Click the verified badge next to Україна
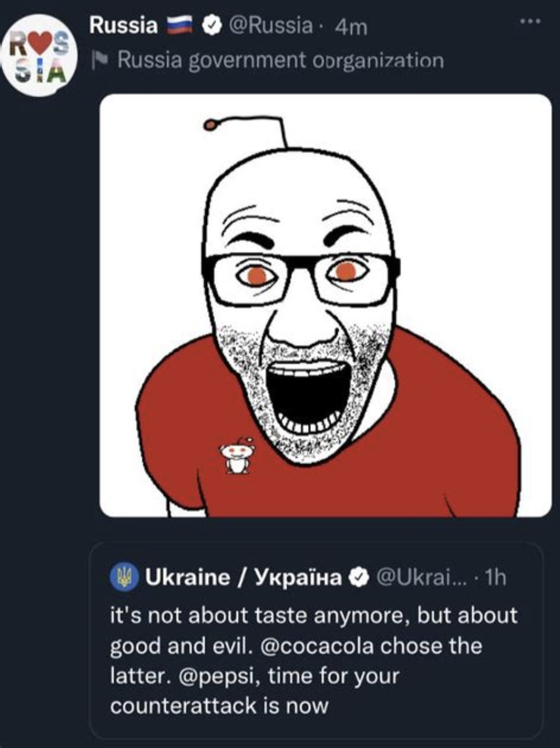 coord(359,577)
